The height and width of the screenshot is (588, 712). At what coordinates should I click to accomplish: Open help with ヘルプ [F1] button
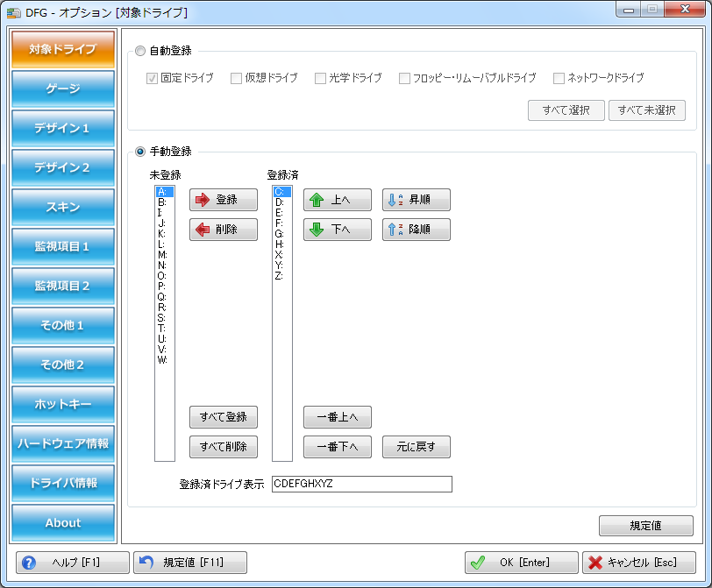click(73, 563)
